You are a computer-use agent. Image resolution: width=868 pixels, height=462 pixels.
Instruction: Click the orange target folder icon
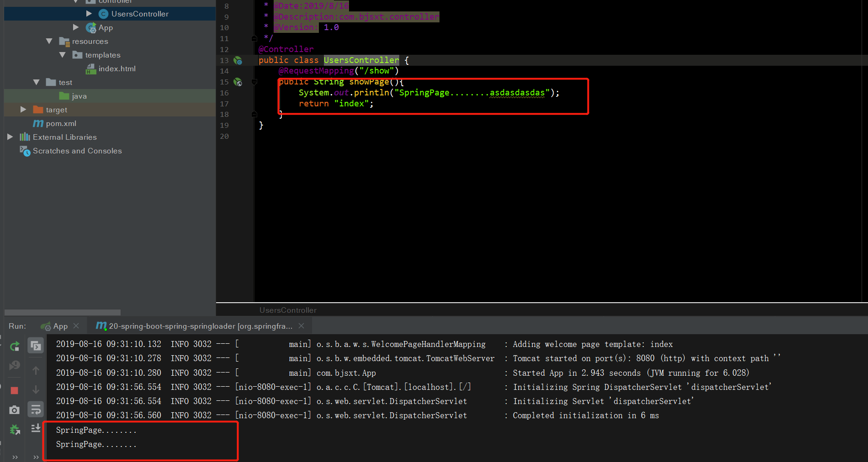click(x=38, y=110)
